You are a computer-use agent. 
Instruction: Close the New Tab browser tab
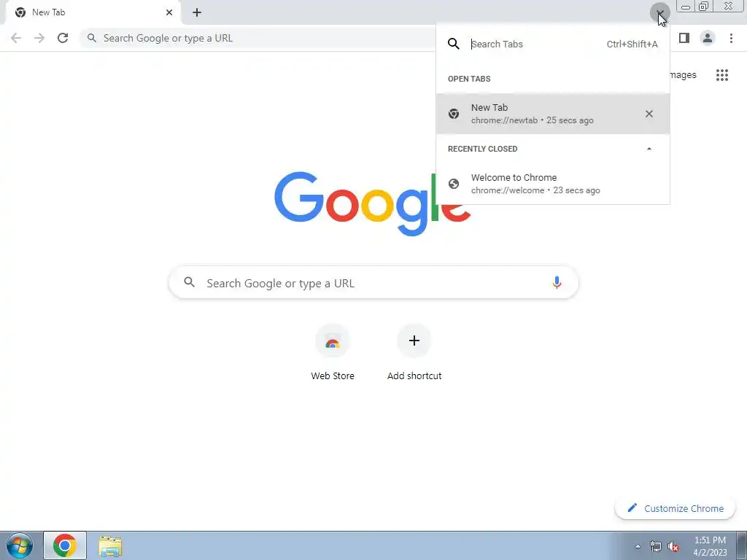click(169, 12)
